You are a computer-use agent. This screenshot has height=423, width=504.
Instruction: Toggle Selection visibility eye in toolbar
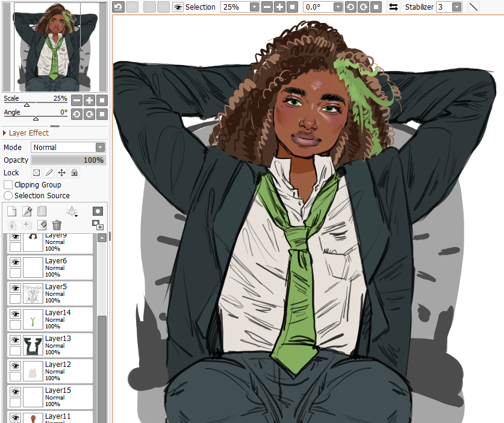click(x=178, y=7)
